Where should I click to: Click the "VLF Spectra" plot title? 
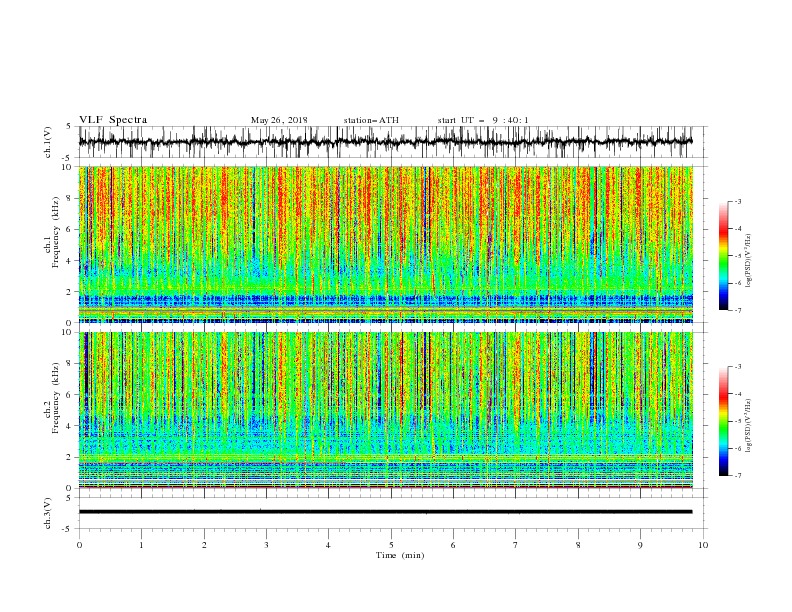coord(113,120)
